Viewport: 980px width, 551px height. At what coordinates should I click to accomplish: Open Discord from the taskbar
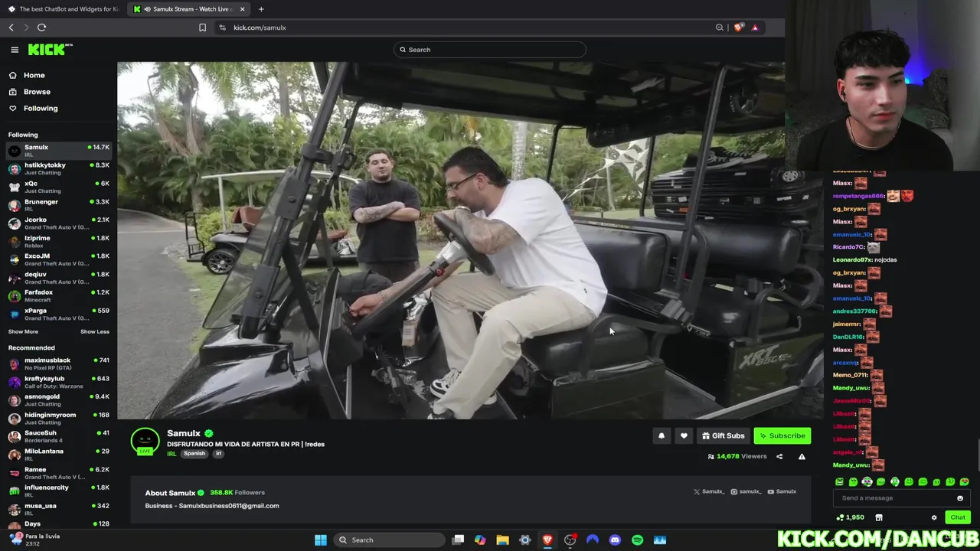click(615, 540)
